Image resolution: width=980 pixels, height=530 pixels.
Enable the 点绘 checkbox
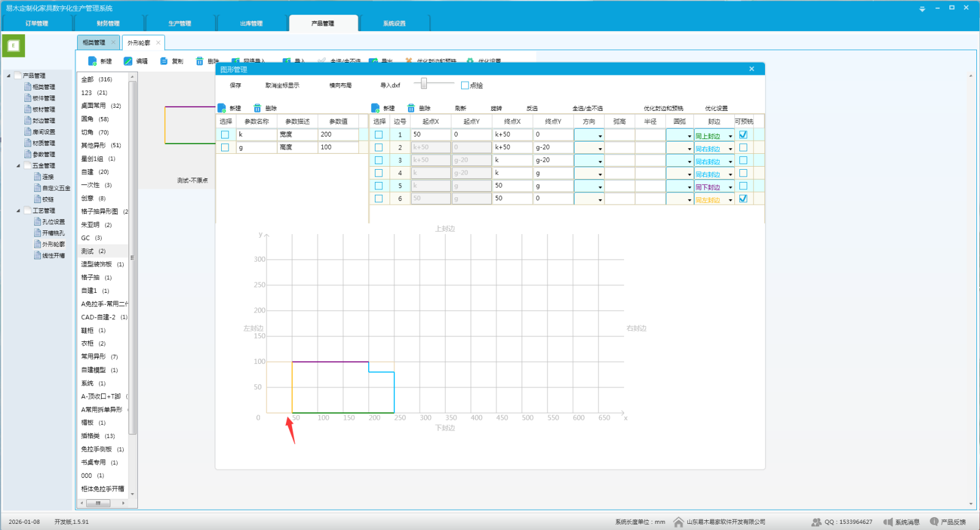pos(465,85)
